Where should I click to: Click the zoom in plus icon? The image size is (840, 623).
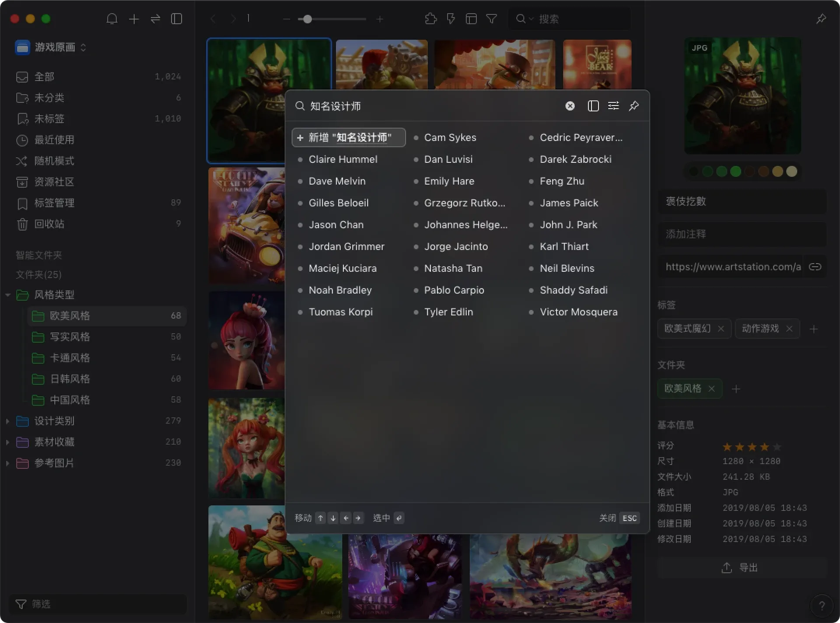380,19
